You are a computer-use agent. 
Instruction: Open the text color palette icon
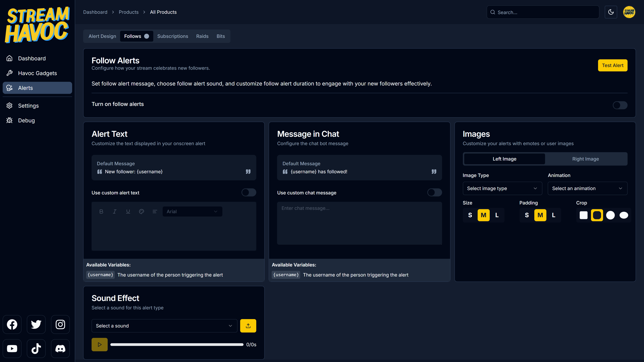(x=142, y=212)
